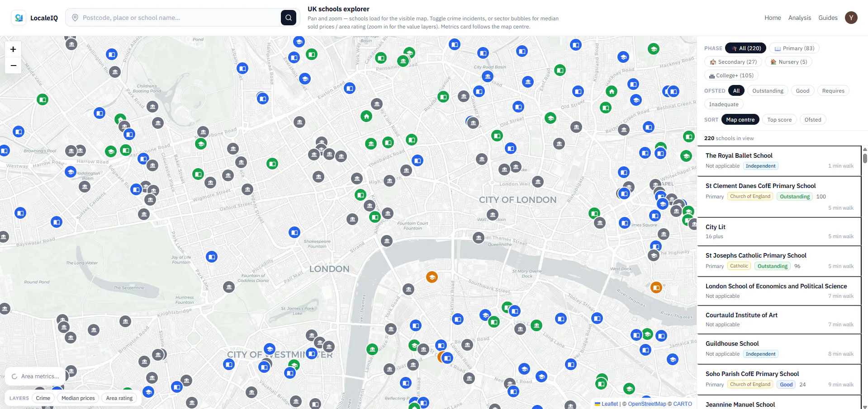Sort schools by Ofsted

(x=813, y=120)
